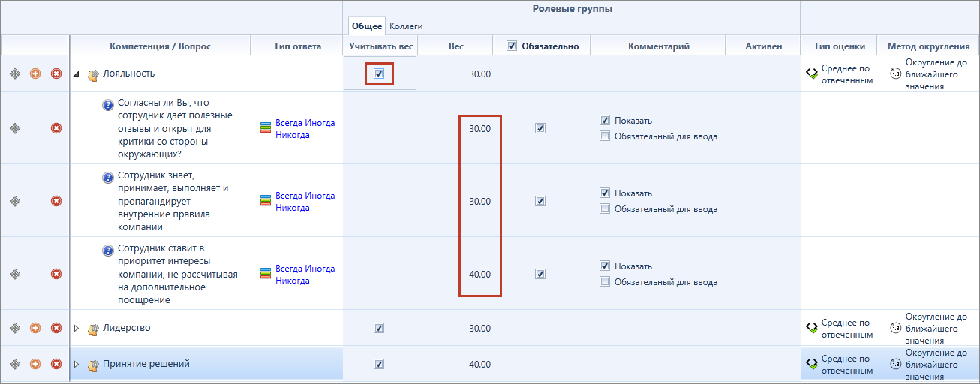Delete the Лояльность competency row

pyautogui.click(x=56, y=73)
